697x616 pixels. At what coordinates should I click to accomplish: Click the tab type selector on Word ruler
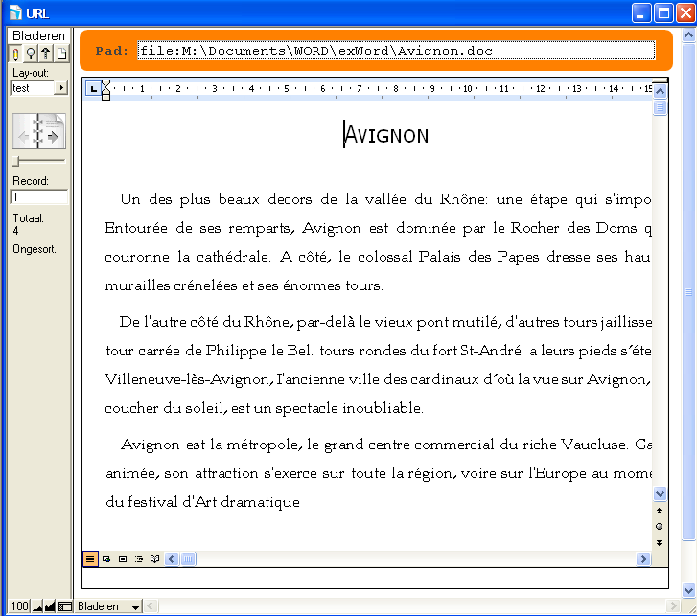point(93,89)
